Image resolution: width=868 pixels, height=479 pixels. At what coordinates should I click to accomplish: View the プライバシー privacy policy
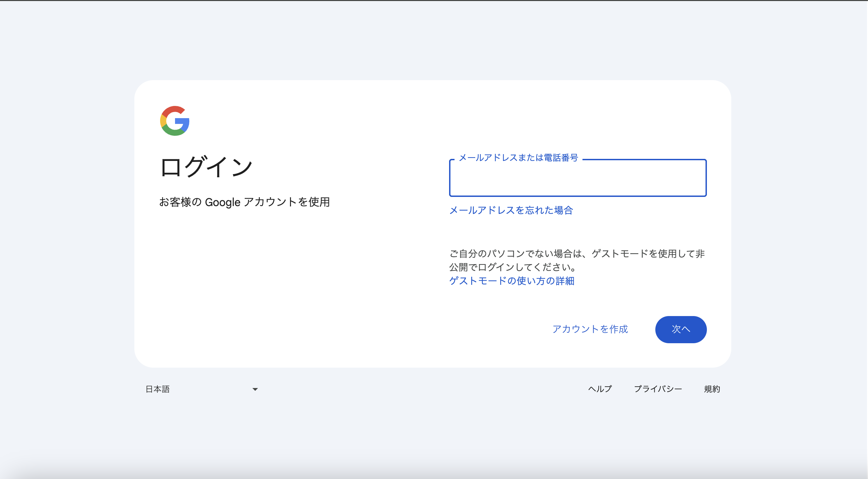click(658, 389)
